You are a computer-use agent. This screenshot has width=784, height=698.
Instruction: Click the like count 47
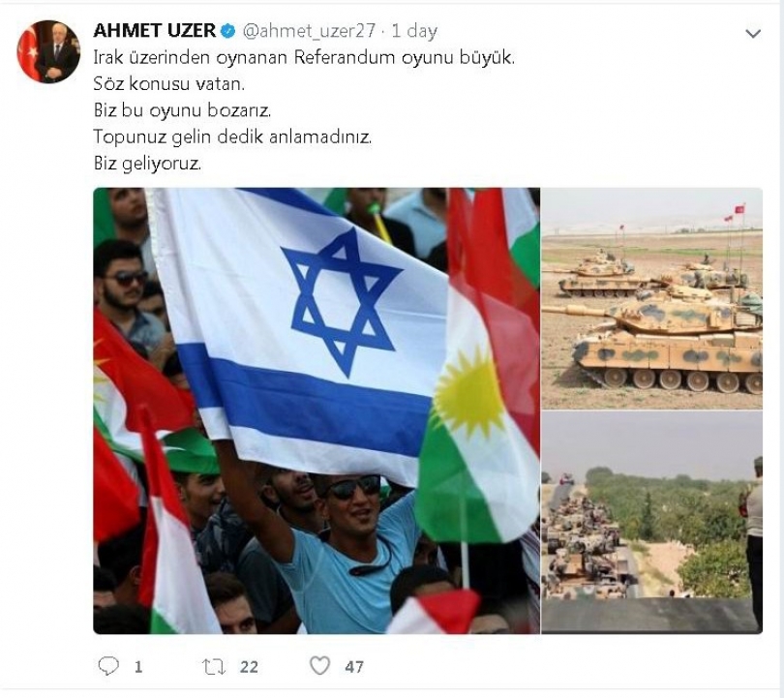point(354,666)
